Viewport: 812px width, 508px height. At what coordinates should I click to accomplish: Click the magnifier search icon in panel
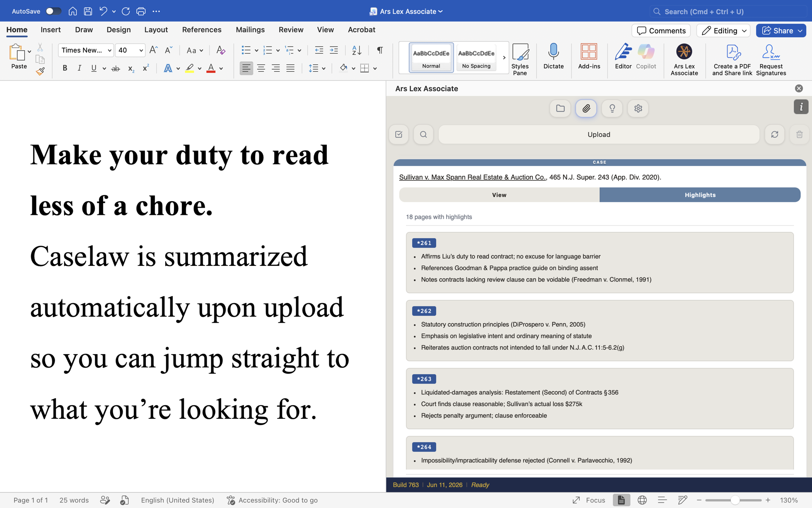pos(423,134)
